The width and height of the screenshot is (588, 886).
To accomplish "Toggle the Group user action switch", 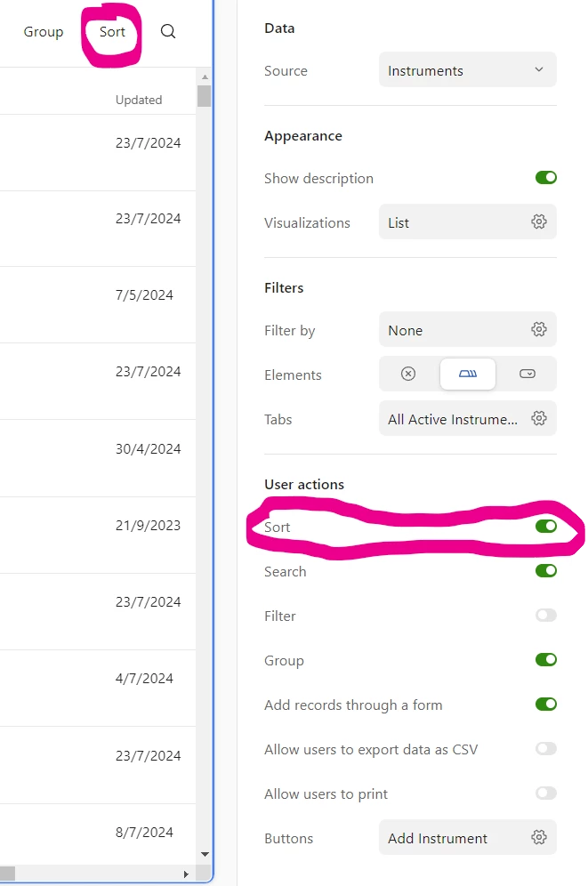I will pyautogui.click(x=546, y=659).
